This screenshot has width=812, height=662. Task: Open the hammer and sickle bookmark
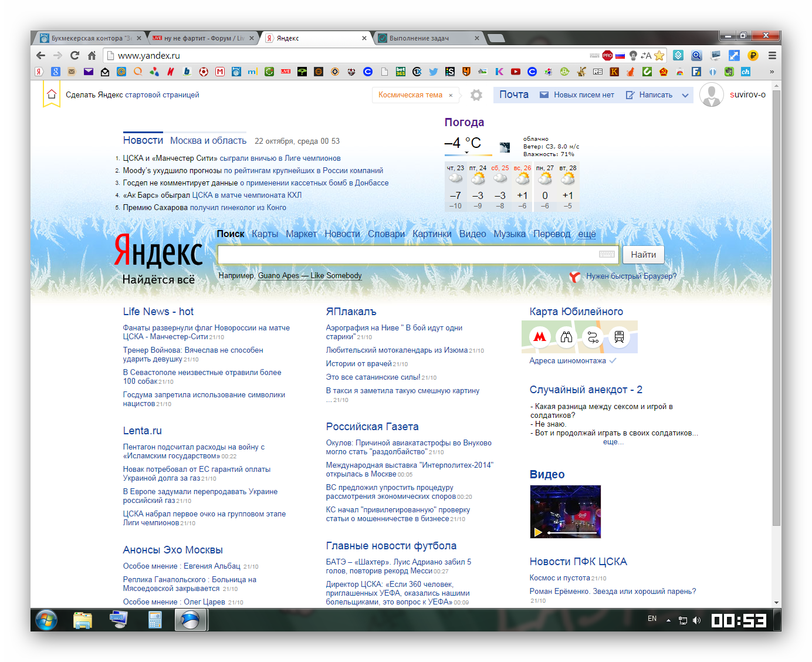(x=664, y=72)
